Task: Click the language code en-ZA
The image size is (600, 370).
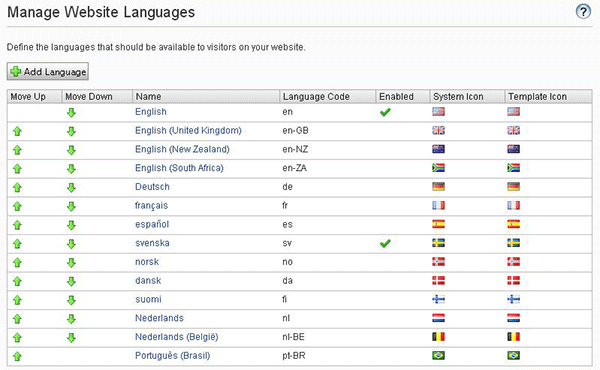Action: click(295, 168)
